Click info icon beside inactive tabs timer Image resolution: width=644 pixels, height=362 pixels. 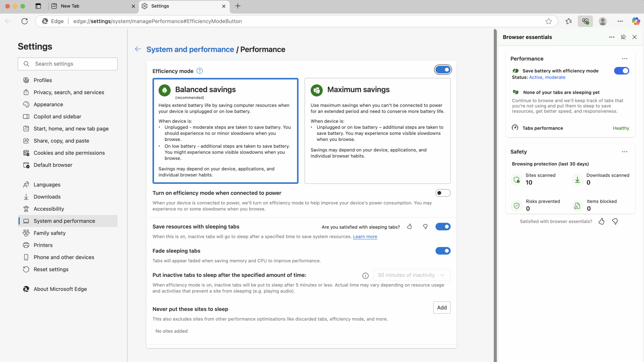point(365,275)
